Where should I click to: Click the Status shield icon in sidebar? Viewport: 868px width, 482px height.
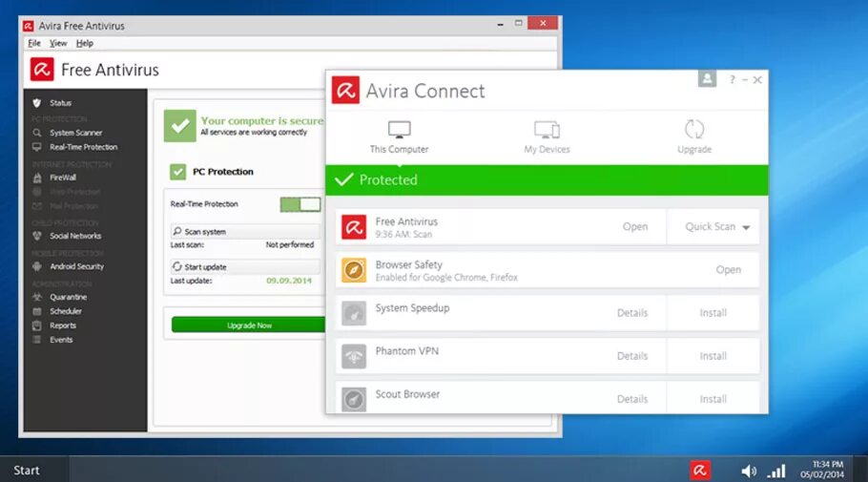click(x=37, y=103)
